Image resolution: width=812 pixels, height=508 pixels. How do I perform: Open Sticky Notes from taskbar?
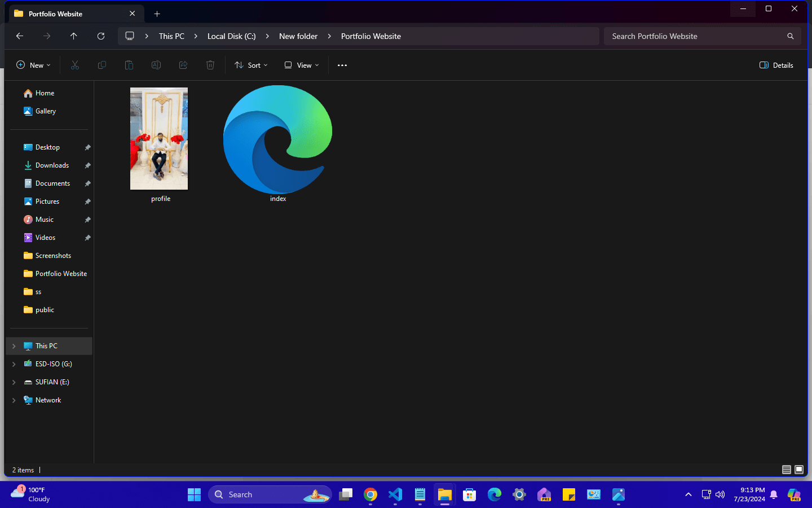tap(569, 494)
